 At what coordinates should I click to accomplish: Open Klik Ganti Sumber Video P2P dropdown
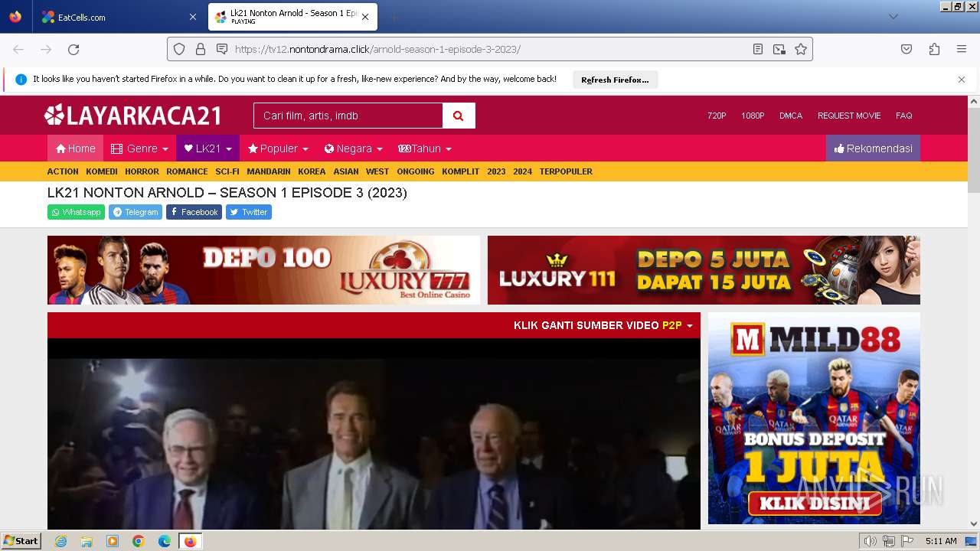603,325
